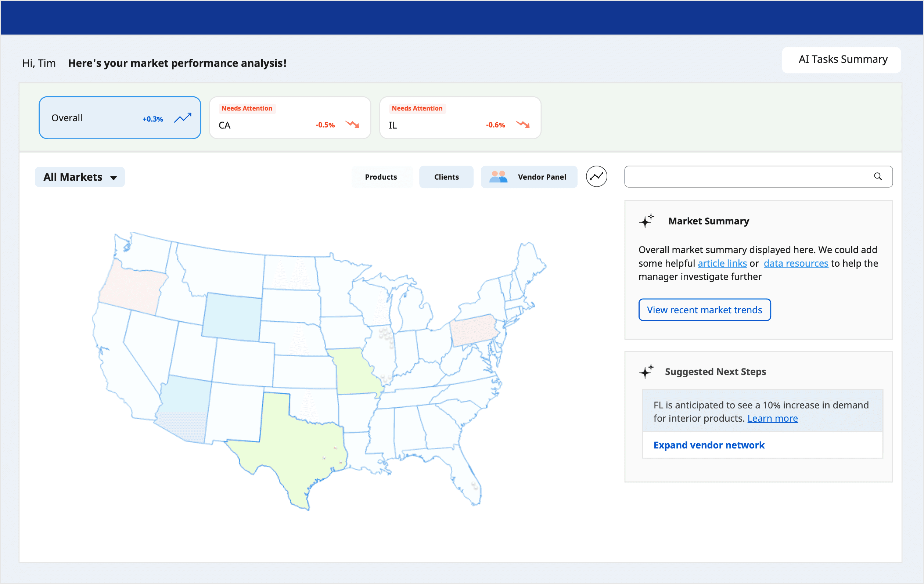This screenshot has width=924, height=584.
Task: Expand the Expand vendor network item
Action: tap(709, 445)
